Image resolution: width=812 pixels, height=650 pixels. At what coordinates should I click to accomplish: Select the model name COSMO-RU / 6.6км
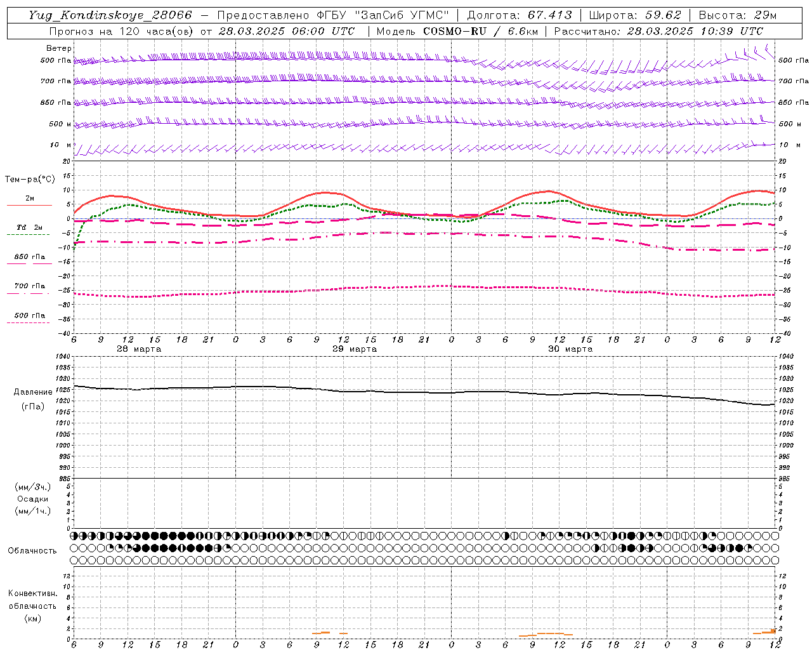pos(480,31)
